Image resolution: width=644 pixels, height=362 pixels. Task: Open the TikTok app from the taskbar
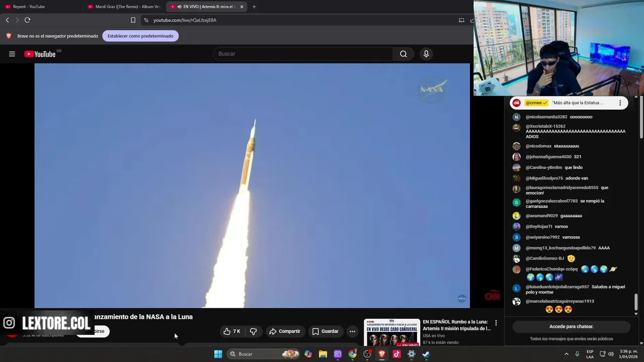(x=396, y=354)
